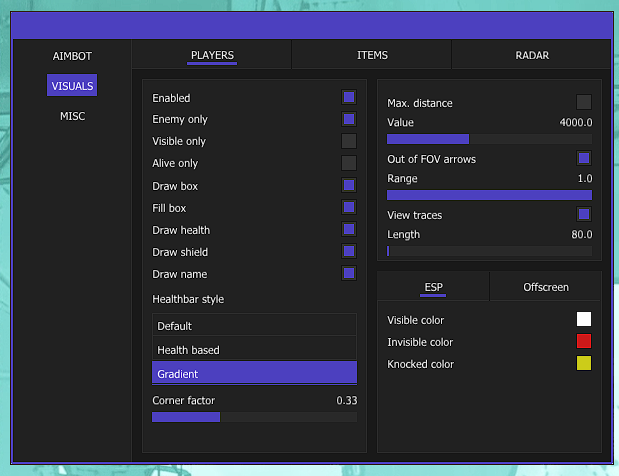Open the Visible color swatch
The image size is (619, 476).
tap(584, 320)
